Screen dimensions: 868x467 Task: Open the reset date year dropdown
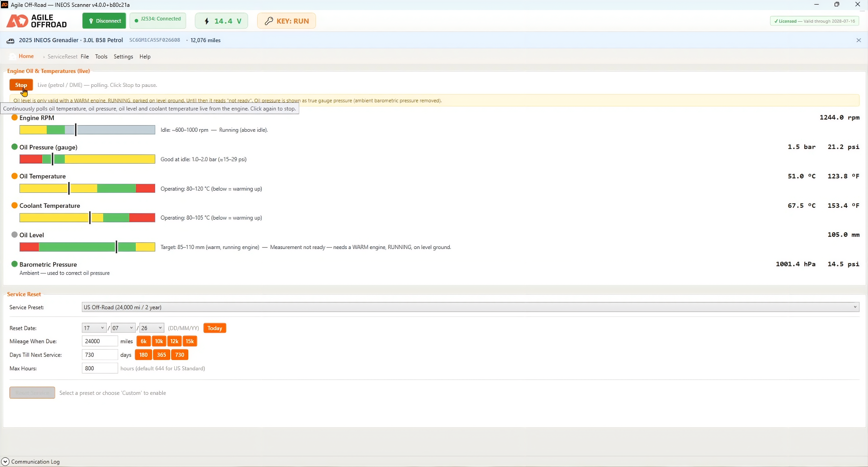[152, 328]
